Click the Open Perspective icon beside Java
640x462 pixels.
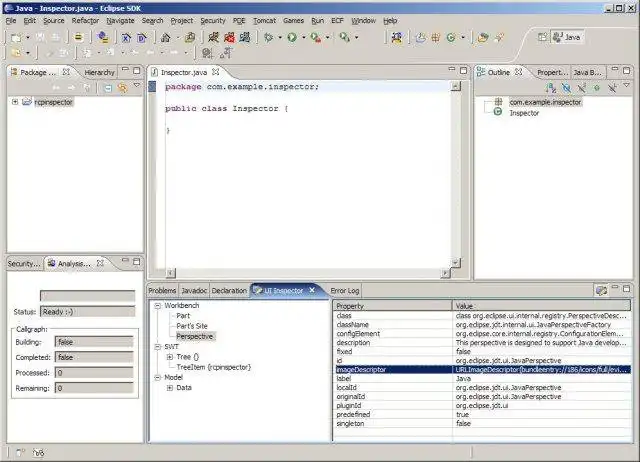tap(542, 37)
